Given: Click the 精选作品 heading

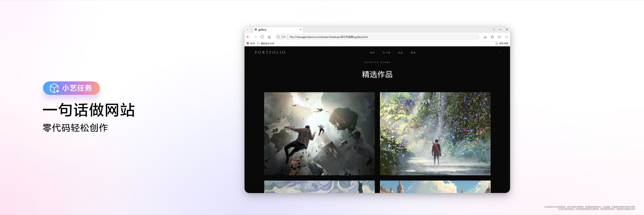Looking at the screenshot, I should click(377, 74).
